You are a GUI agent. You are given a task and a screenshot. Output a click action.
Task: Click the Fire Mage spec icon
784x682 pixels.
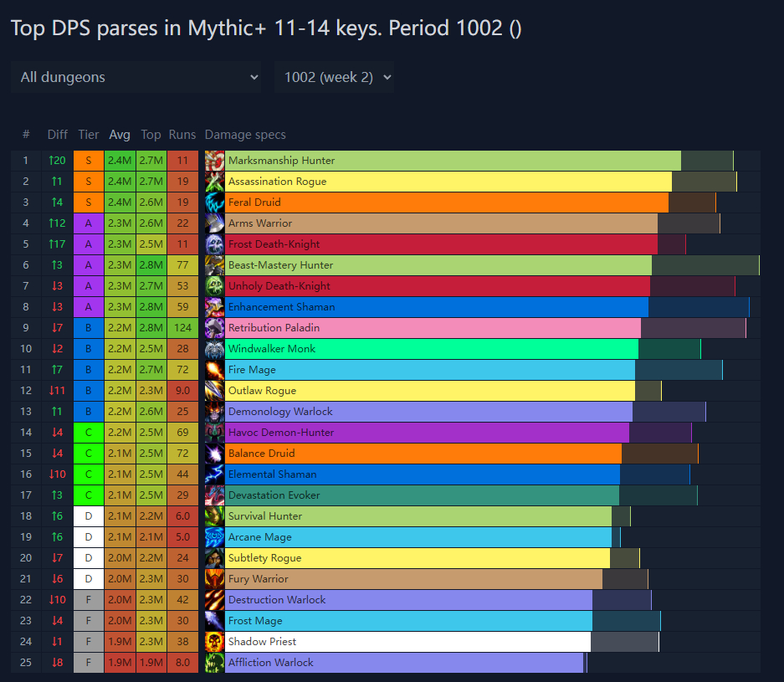[x=215, y=370]
